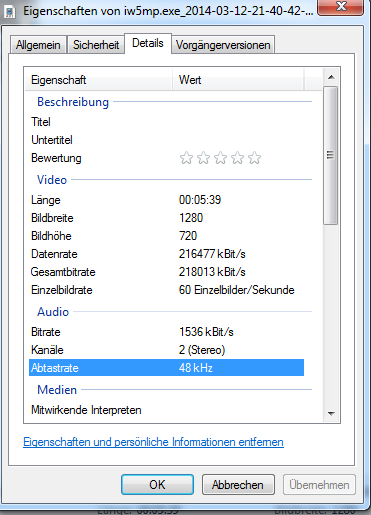
Task: Select the Titel property row
Action: 166,122
